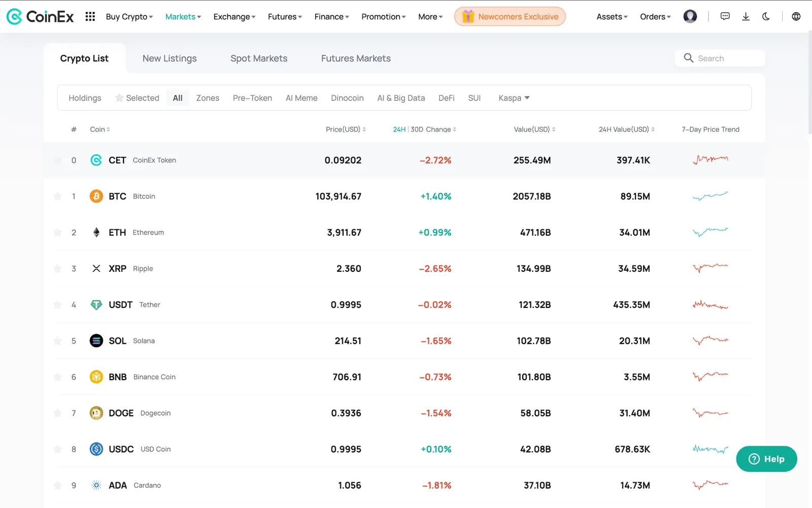Click the Ethereum coin logo icon
This screenshot has width=812, height=508.
(x=96, y=232)
